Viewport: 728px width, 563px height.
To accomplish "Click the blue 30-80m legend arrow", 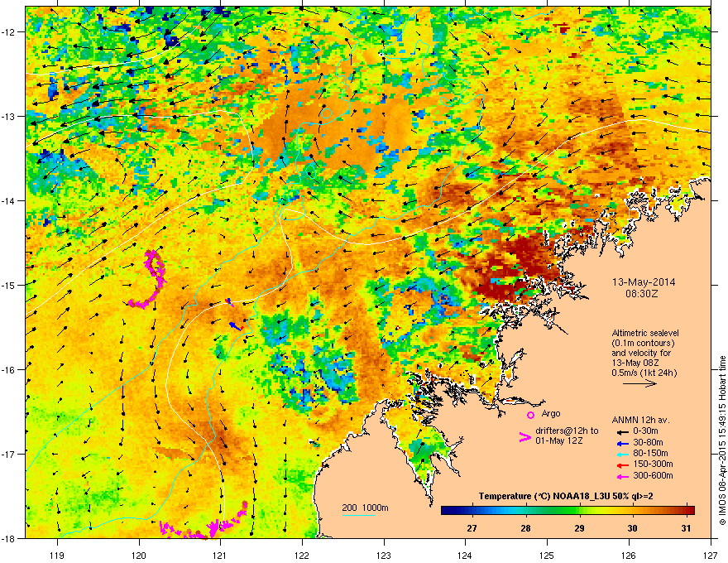I will (621, 443).
